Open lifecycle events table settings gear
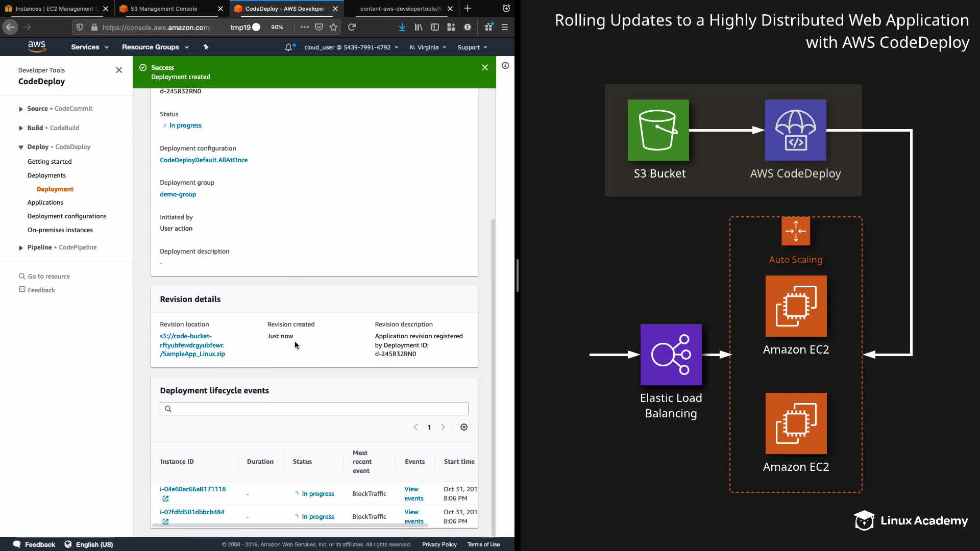 [463, 427]
